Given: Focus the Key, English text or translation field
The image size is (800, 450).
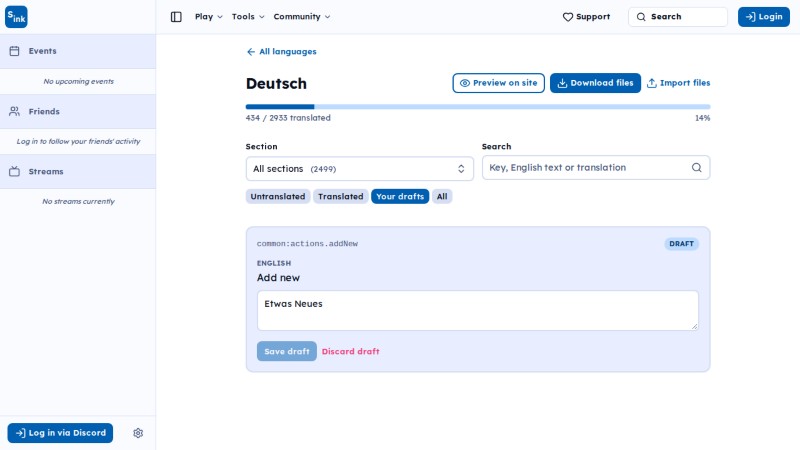Looking at the screenshot, I should [596, 167].
